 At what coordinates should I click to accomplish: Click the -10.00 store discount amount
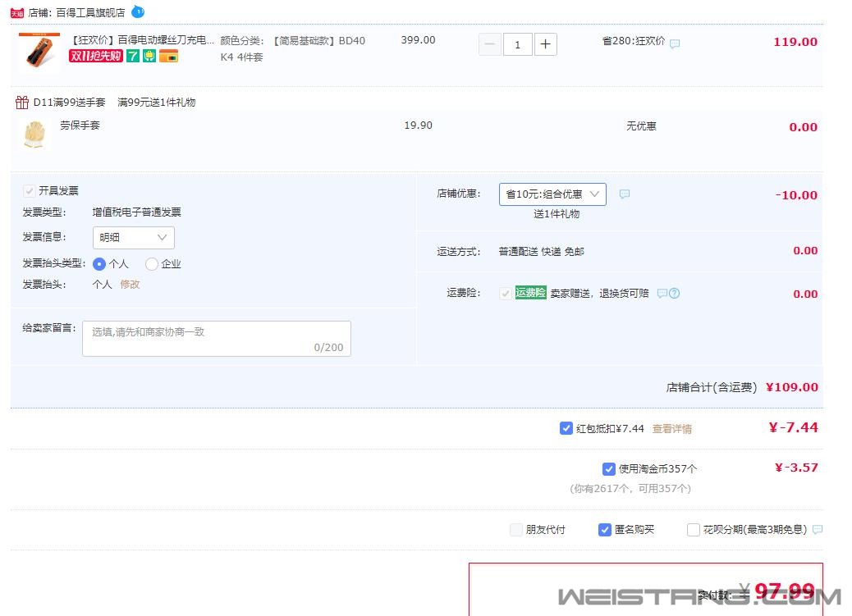coord(796,195)
